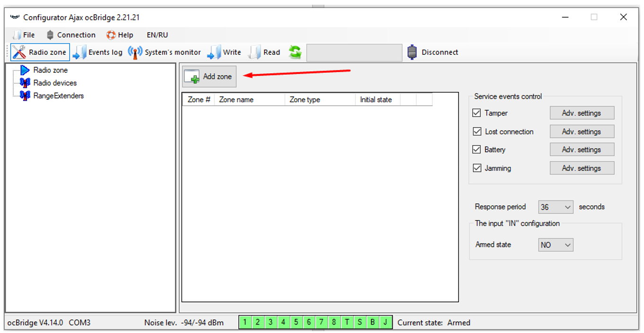This screenshot has height=333, width=644.
Task: Open the Response period dropdown
Action: pos(556,207)
